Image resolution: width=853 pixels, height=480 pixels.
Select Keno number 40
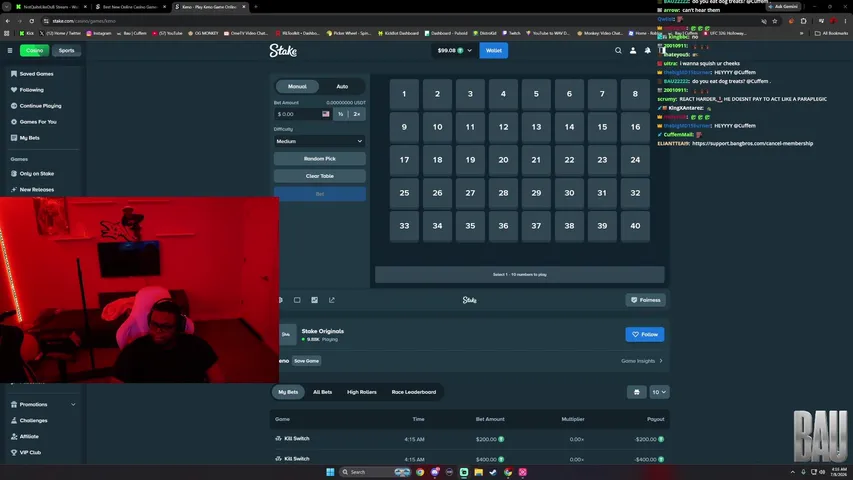635,226
